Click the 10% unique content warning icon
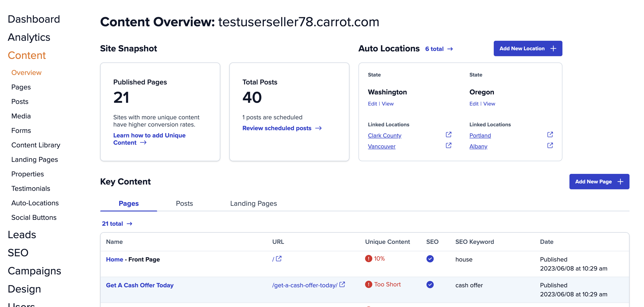Screen dimensions: 644x307 click(368, 259)
